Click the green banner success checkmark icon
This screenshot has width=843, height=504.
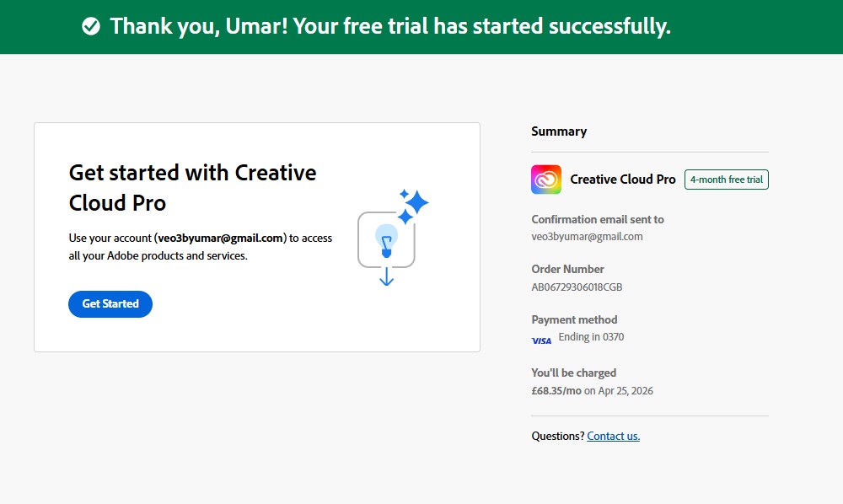pyautogui.click(x=91, y=27)
